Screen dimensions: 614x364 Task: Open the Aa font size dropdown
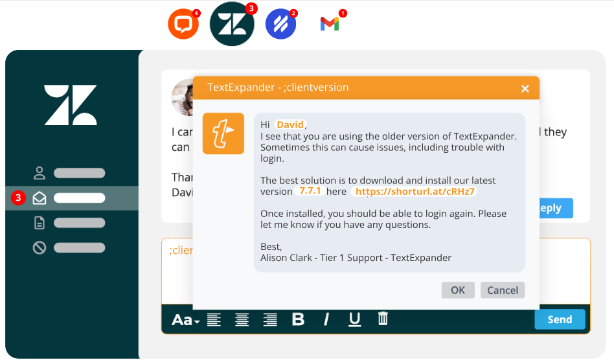[x=186, y=320]
